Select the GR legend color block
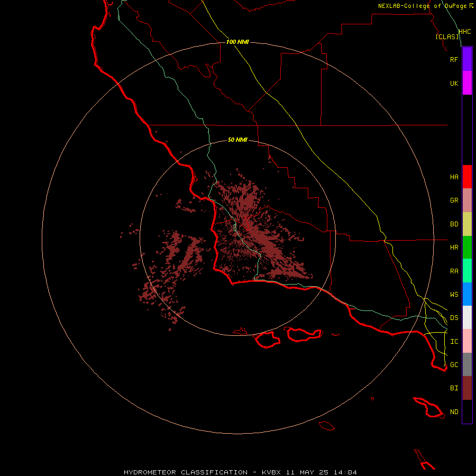The width and height of the screenshot is (476, 476). coord(467,200)
